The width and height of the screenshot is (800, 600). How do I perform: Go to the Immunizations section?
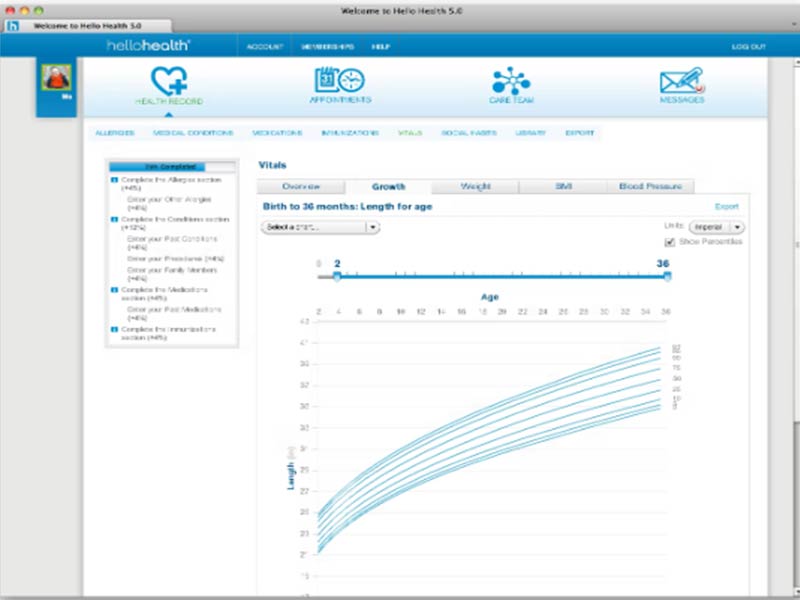(x=350, y=133)
